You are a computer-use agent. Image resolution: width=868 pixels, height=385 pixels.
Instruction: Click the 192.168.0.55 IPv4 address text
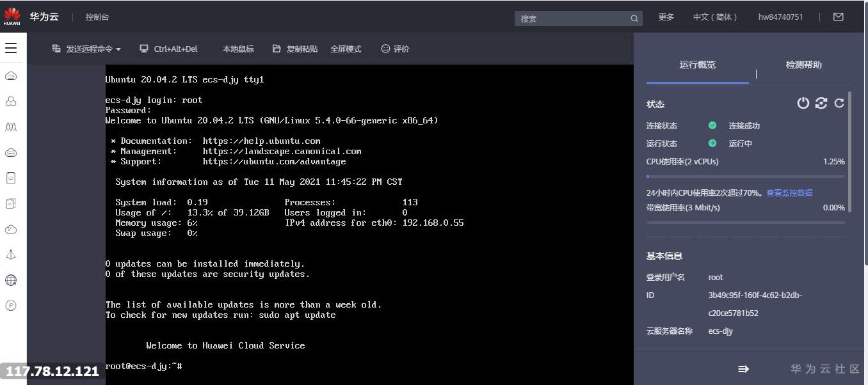[x=433, y=223]
